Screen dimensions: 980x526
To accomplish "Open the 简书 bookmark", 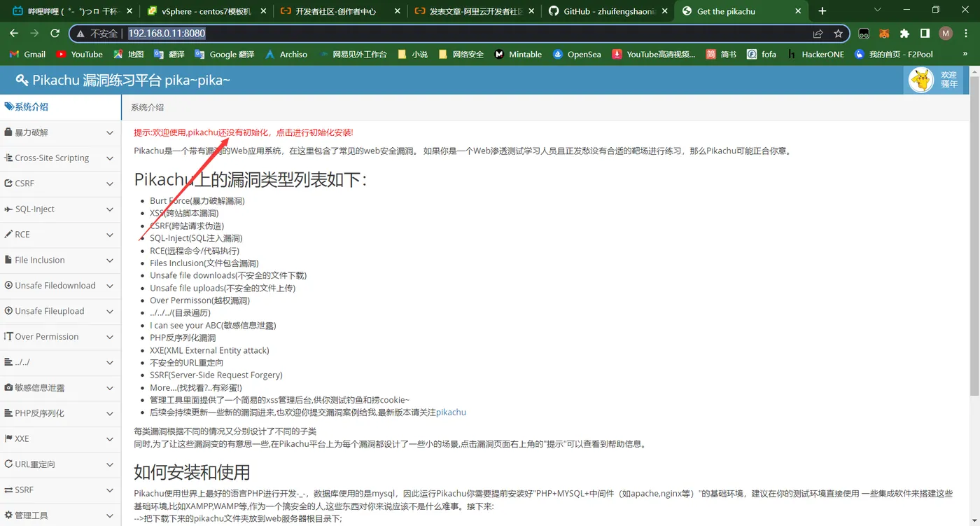I will [721, 54].
